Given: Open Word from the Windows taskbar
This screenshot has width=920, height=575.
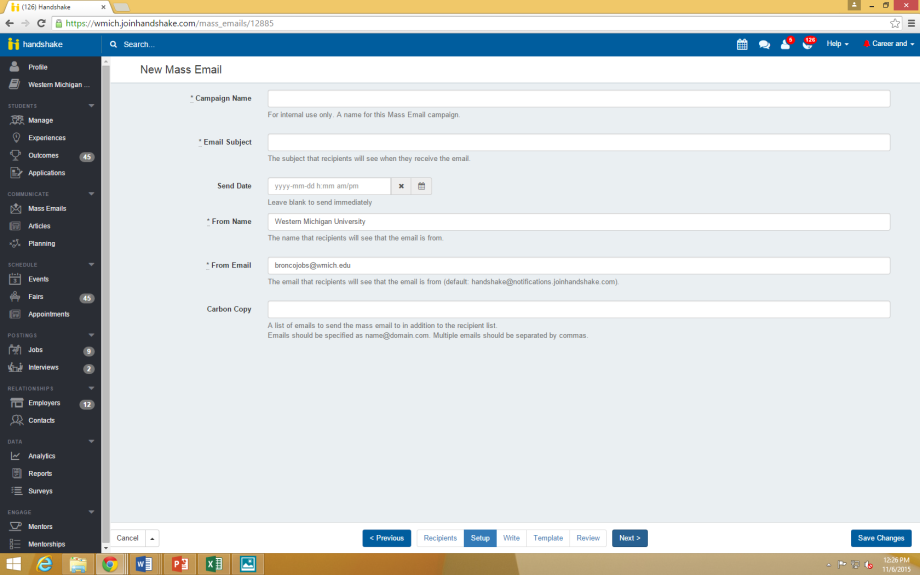Looking at the screenshot, I should 144,564.
